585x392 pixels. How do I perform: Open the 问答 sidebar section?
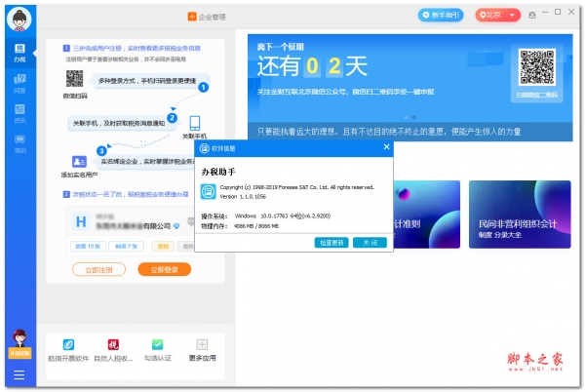click(x=19, y=83)
